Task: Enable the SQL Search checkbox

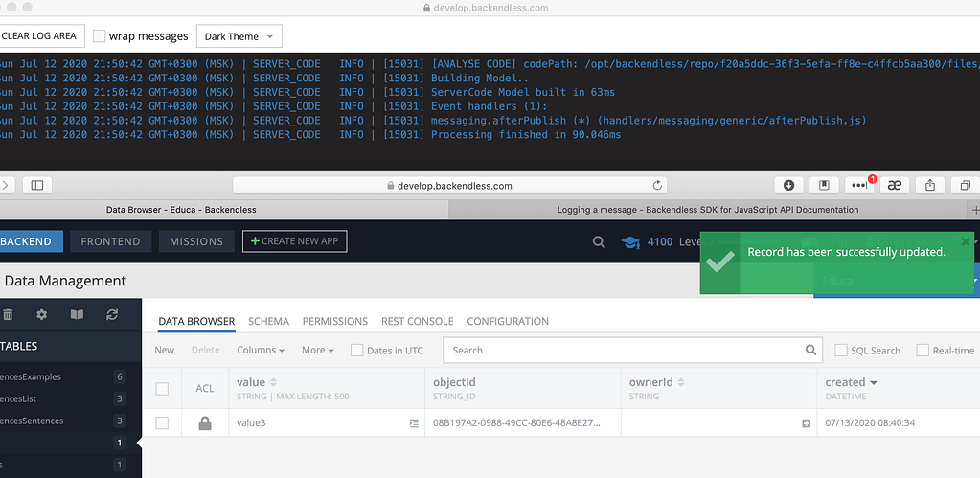Action: (842, 351)
